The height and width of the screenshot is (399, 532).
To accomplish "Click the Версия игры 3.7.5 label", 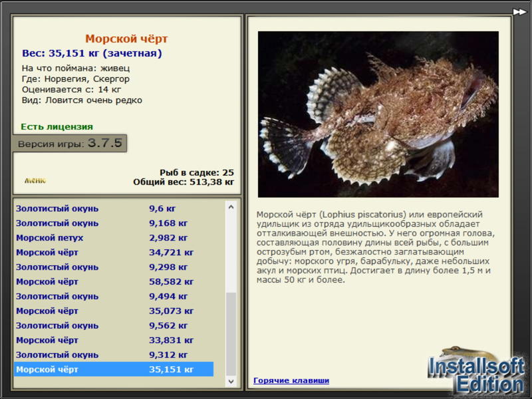I will click(70, 143).
